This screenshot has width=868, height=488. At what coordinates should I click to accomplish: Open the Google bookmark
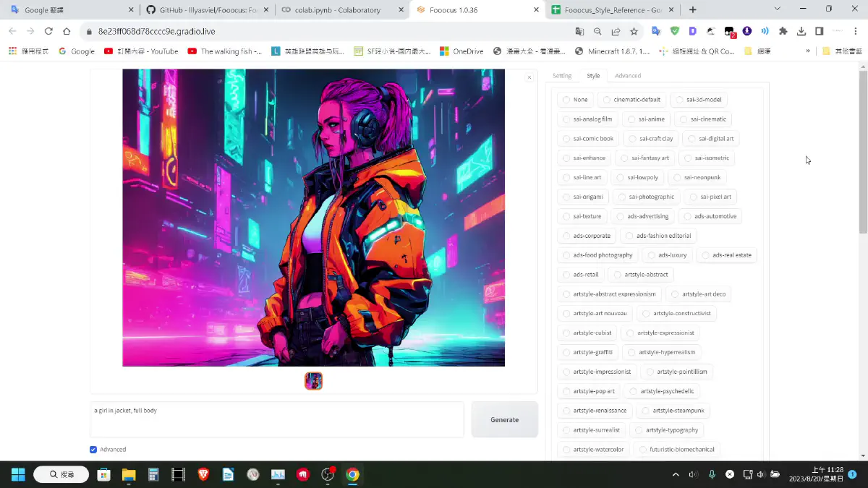[x=77, y=51]
